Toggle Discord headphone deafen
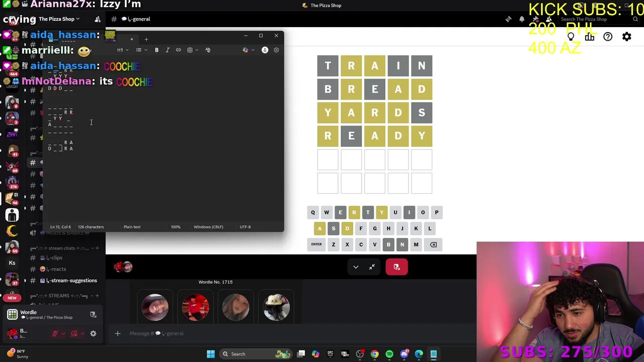The image size is (644, 362). click(x=74, y=333)
